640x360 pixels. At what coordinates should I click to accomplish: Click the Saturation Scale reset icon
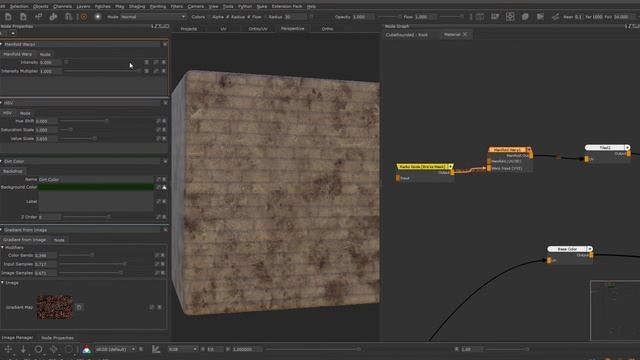(x=164, y=130)
